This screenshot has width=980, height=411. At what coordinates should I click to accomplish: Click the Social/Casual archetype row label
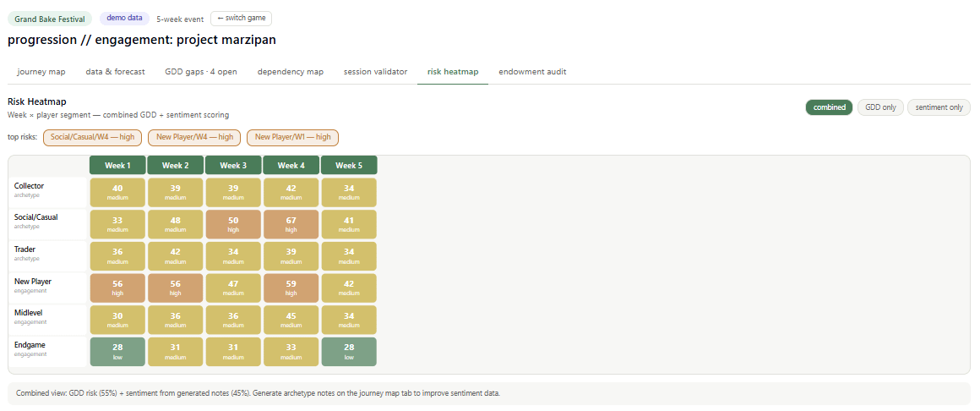(x=49, y=223)
